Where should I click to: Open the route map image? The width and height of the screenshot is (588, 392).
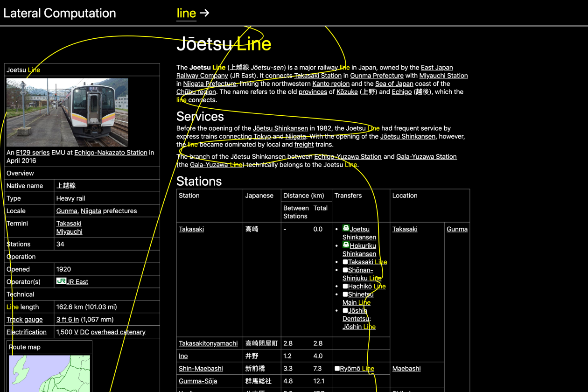pyautogui.click(x=49, y=373)
